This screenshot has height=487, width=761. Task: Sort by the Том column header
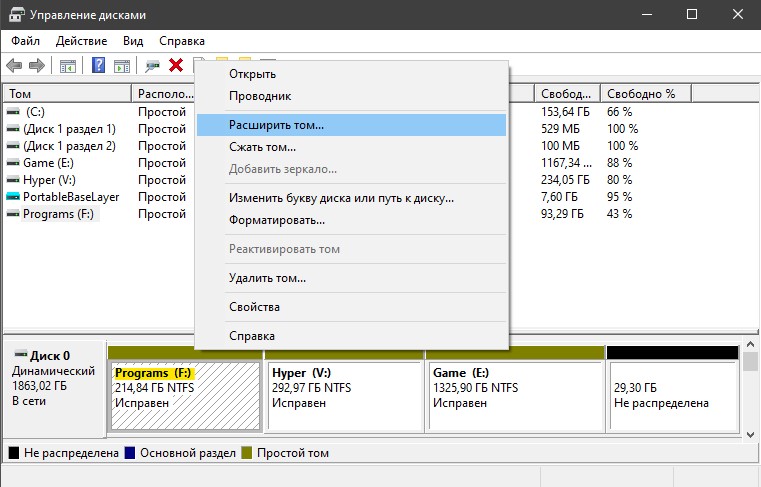click(x=67, y=94)
